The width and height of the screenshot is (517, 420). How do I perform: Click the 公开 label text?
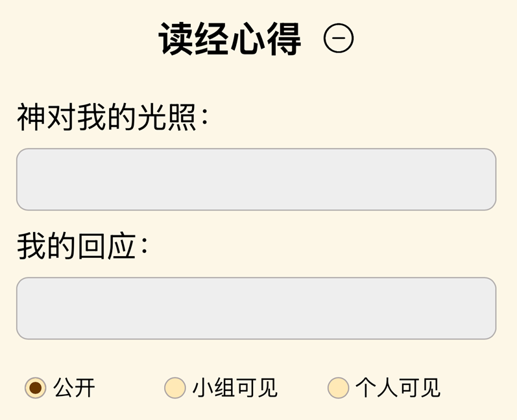tap(75, 388)
